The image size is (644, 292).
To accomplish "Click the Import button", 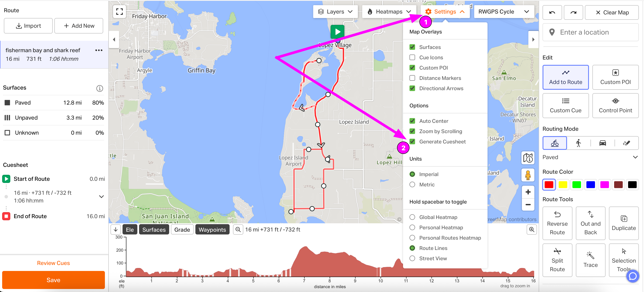I will tap(28, 26).
